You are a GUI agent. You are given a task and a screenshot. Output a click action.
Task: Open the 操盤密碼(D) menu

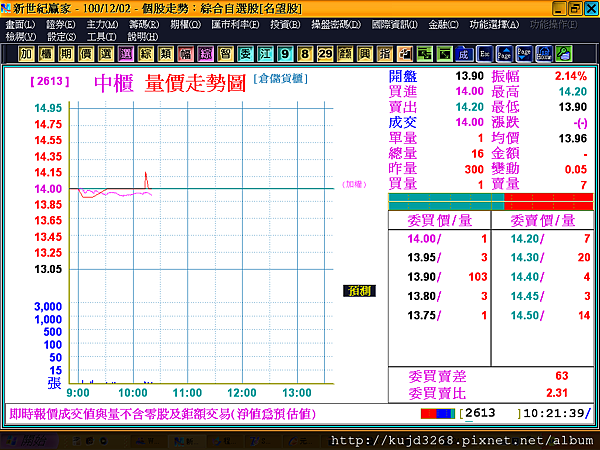click(336, 25)
